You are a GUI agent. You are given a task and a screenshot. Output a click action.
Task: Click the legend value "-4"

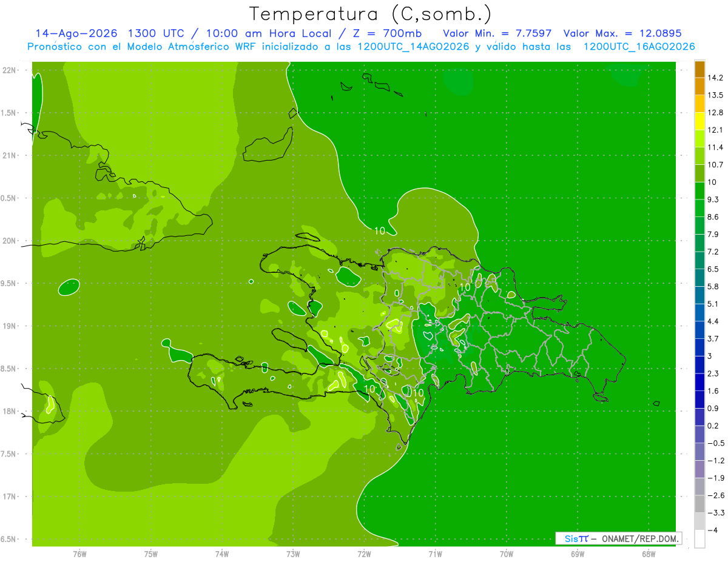pos(713,530)
